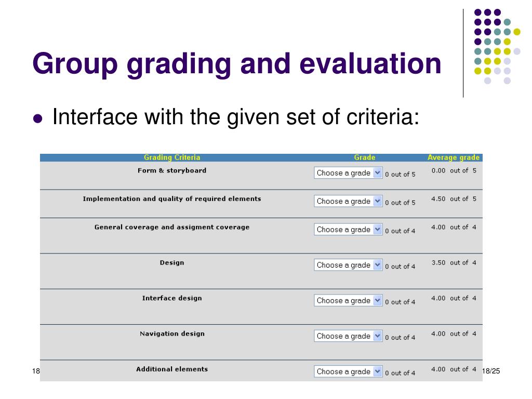The height and width of the screenshot is (399, 532).
Task: Click the 4.50 out of 5 average value
Action: (454, 199)
